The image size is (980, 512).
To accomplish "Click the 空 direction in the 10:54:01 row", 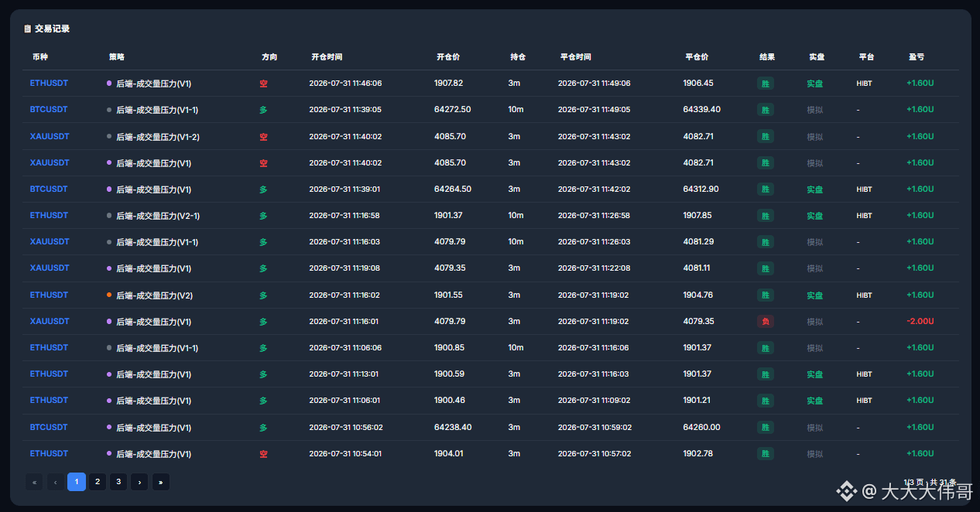I will point(263,454).
